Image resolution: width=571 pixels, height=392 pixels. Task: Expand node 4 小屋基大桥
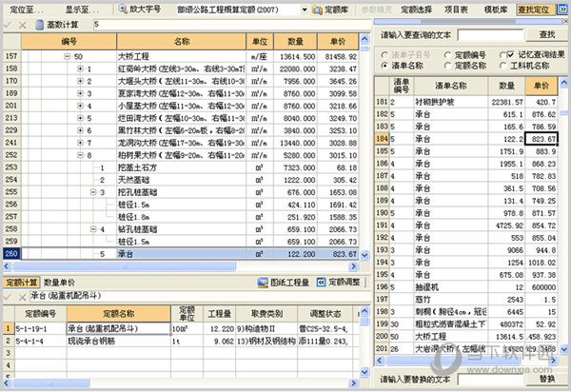[80, 106]
